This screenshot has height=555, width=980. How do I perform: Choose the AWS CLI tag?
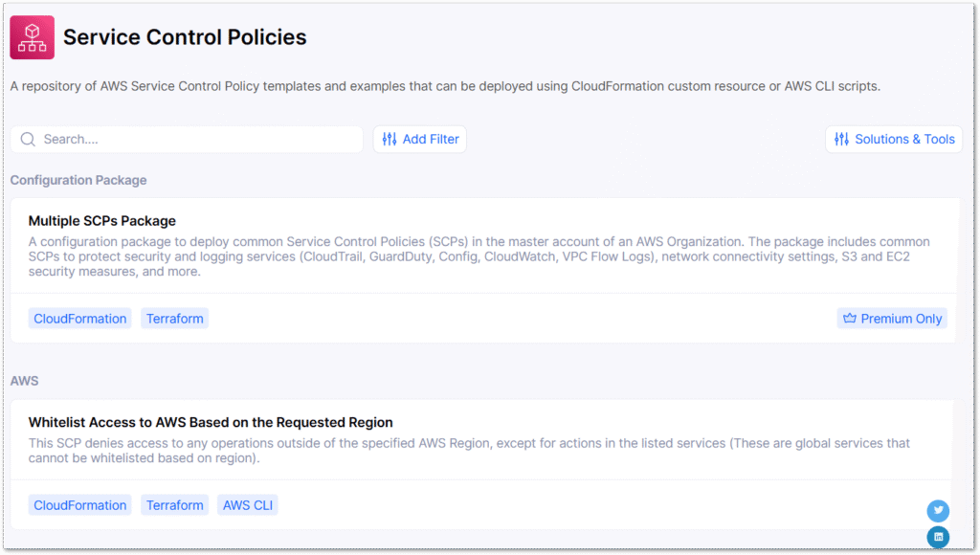[x=248, y=505]
